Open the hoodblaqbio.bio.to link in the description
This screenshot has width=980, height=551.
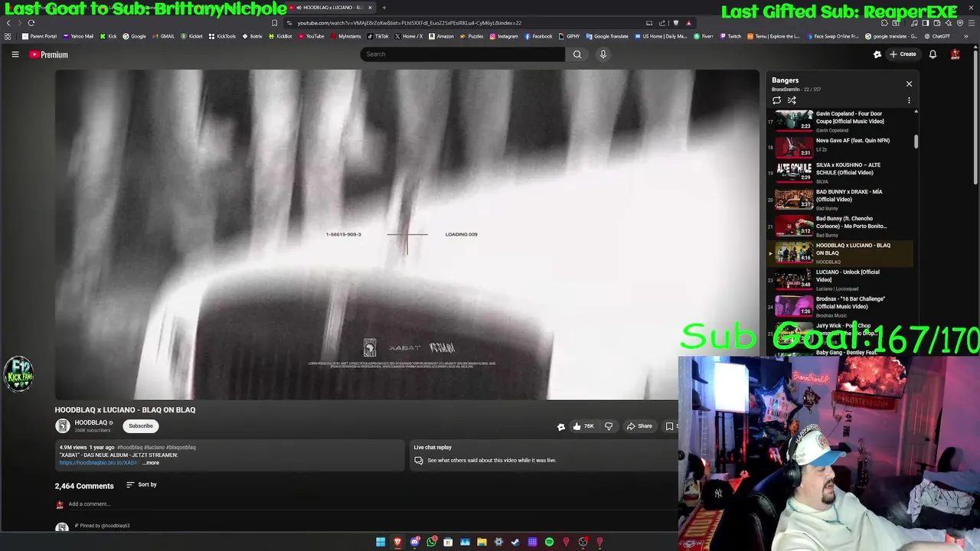coord(100,462)
